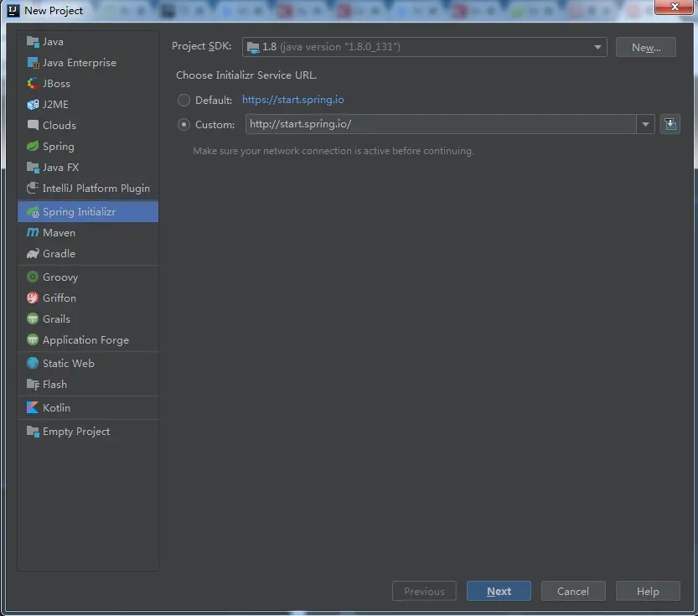This screenshot has width=698, height=616.
Task: Select the Custom service URL radio button
Action: coord(184,125)
